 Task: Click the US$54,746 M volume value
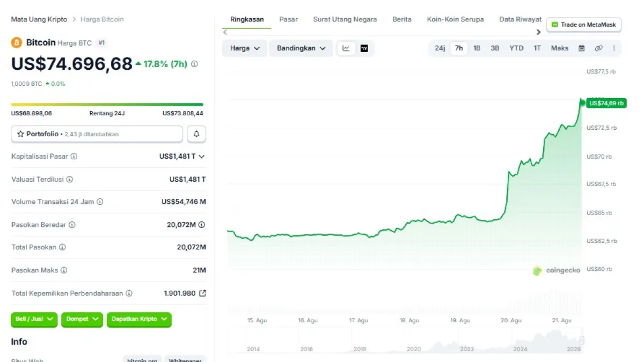click(184, 202)
